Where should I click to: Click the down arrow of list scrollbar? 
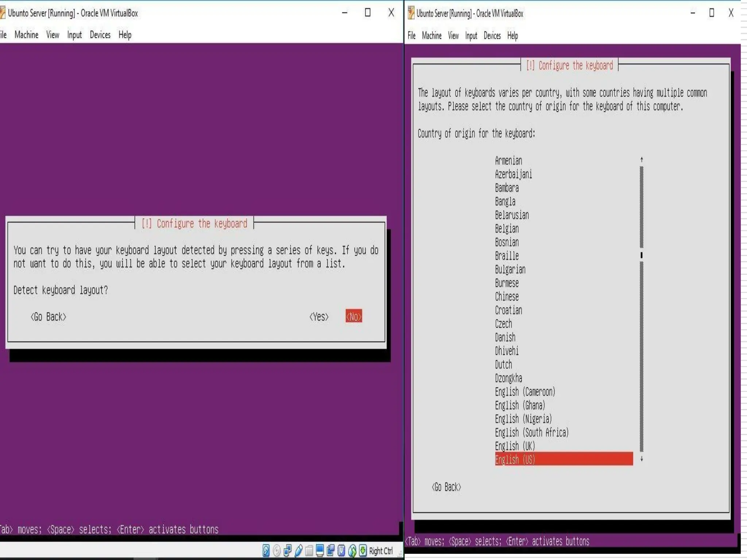pyautogui.click(x=642, y=459)
